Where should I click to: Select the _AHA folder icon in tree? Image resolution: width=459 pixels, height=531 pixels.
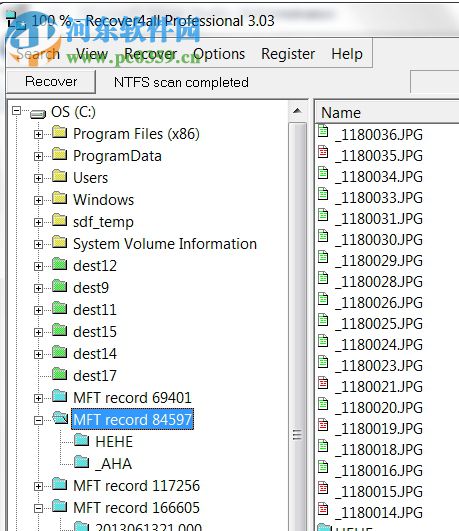tap(82, 462)
